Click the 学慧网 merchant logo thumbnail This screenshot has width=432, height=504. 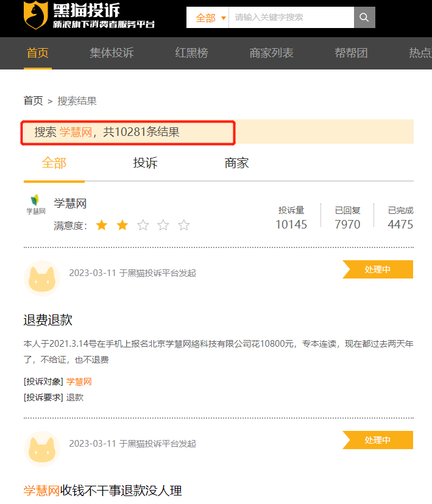pyautogui.click(x=36, y=204)
